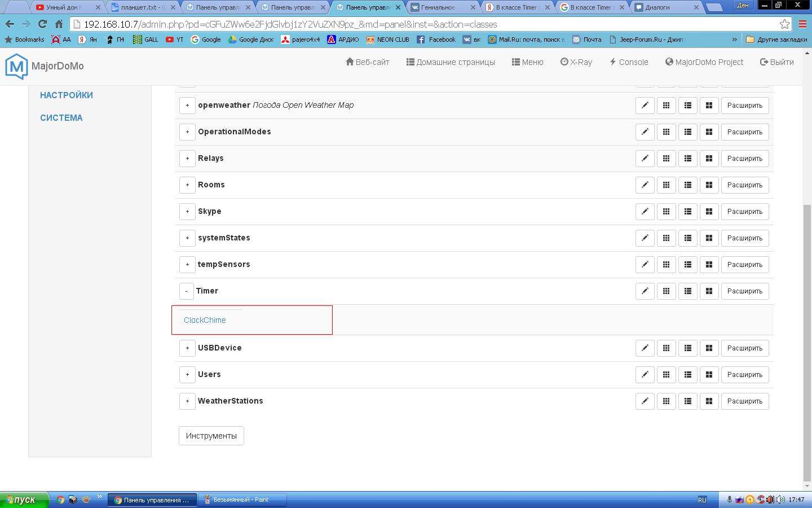812x508 pixels.
Task: Click the browser home icon
Action: click(59, 24)
